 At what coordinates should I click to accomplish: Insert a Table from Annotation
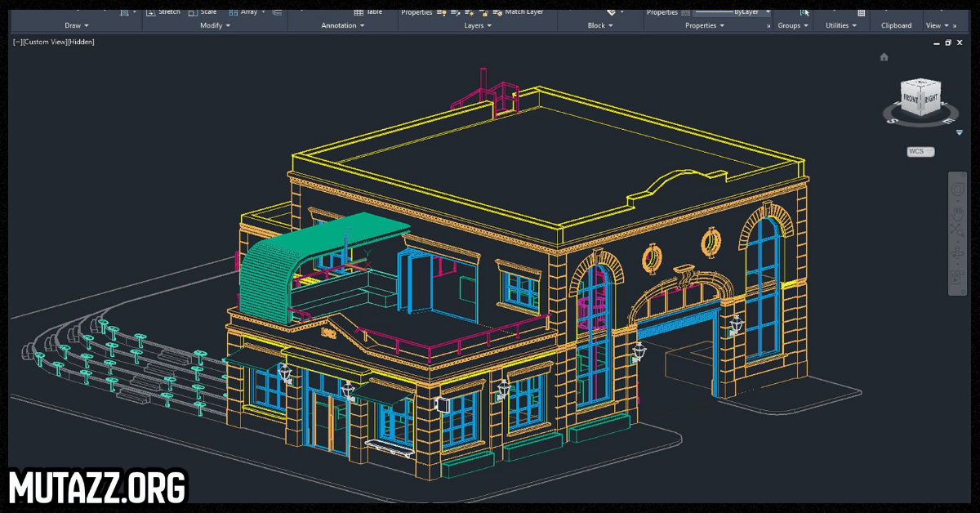[x=368, y=11]
